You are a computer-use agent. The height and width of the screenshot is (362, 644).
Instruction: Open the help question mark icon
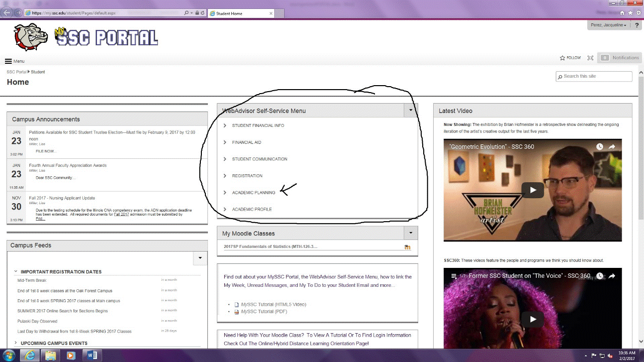[637, 25]
